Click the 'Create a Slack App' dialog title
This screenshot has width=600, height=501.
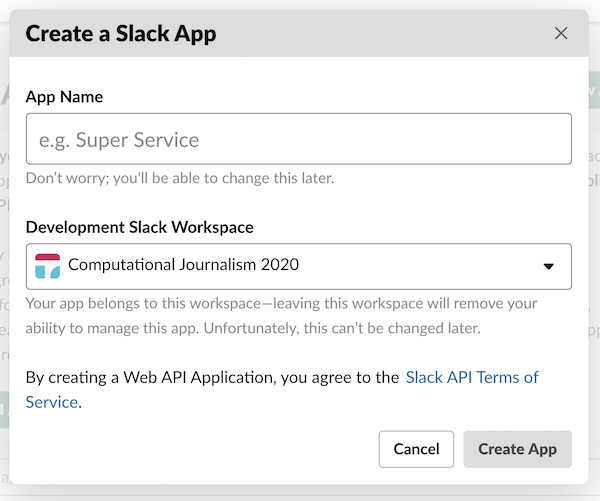click(121, 34)
